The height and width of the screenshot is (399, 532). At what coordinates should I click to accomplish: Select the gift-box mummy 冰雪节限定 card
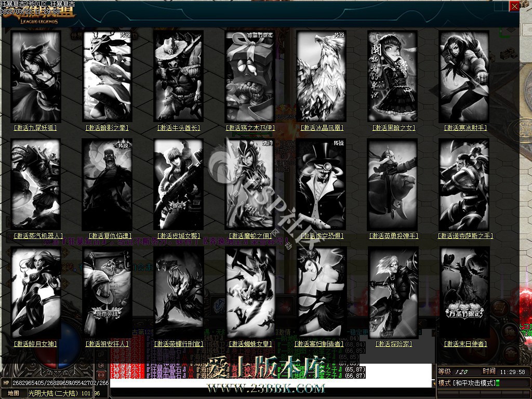(x=250, y=76)
